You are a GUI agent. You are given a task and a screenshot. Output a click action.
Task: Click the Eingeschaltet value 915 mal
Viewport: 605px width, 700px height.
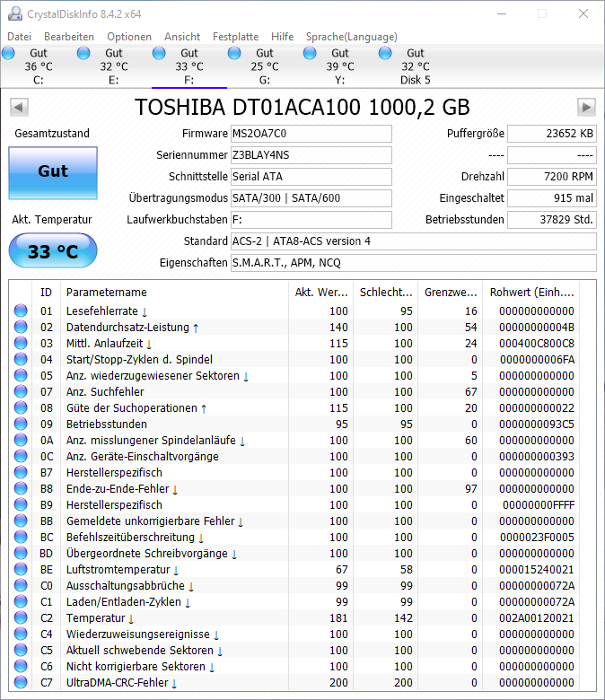click(x=552, y=197)
